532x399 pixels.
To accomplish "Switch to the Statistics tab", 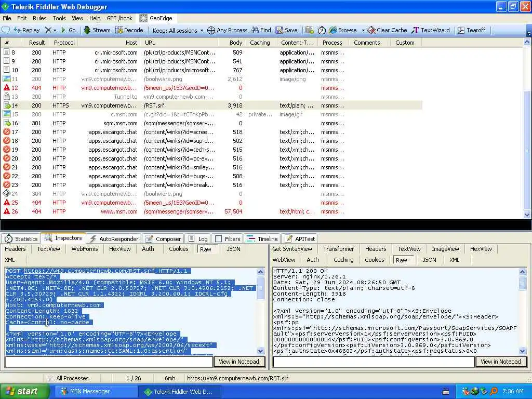I will (x=21, y=239).
